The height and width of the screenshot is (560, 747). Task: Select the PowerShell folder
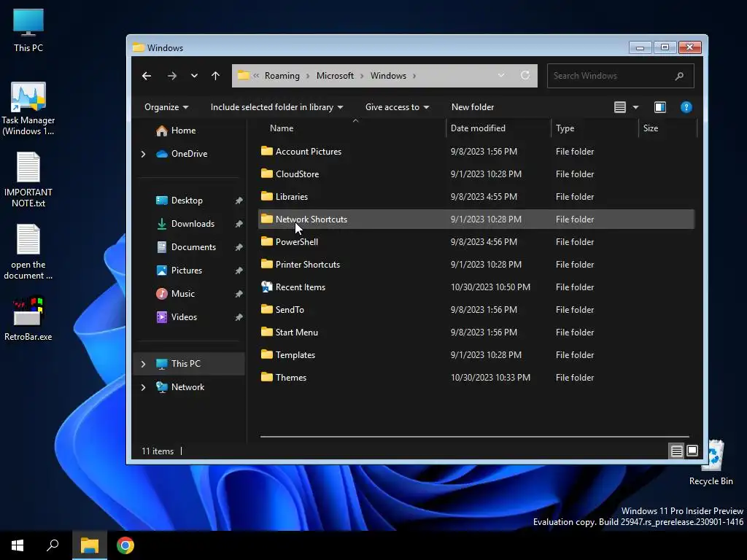(476, 242)
